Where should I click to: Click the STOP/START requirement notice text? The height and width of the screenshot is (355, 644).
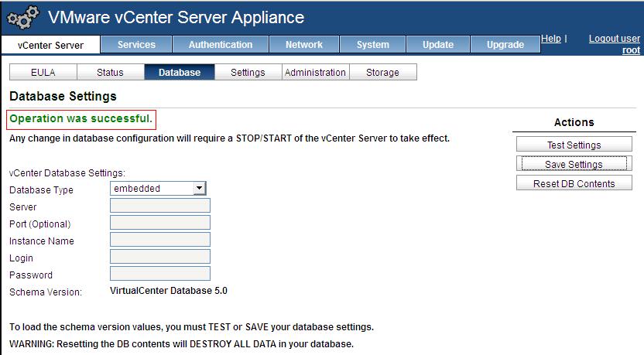pyautogui.click(x=229, y=138)
